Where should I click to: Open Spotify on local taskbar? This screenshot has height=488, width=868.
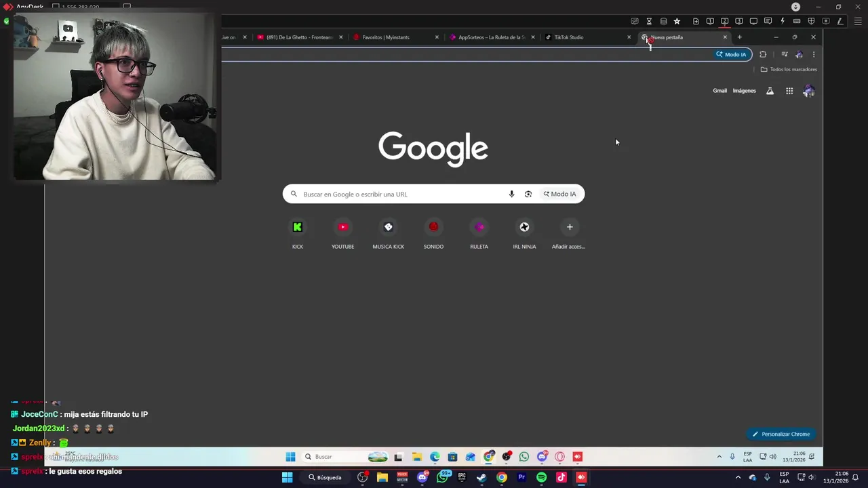point(541,478)
